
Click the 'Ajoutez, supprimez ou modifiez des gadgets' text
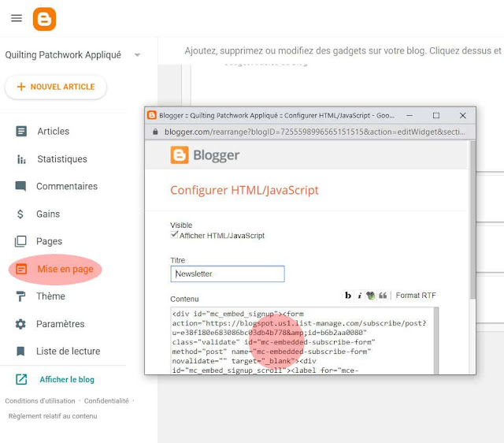pyautogui.click(x=343, y=50)
